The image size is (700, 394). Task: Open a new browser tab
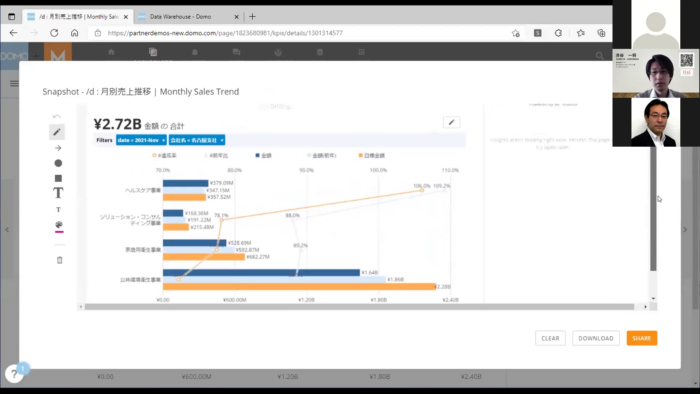pos(252,17)
